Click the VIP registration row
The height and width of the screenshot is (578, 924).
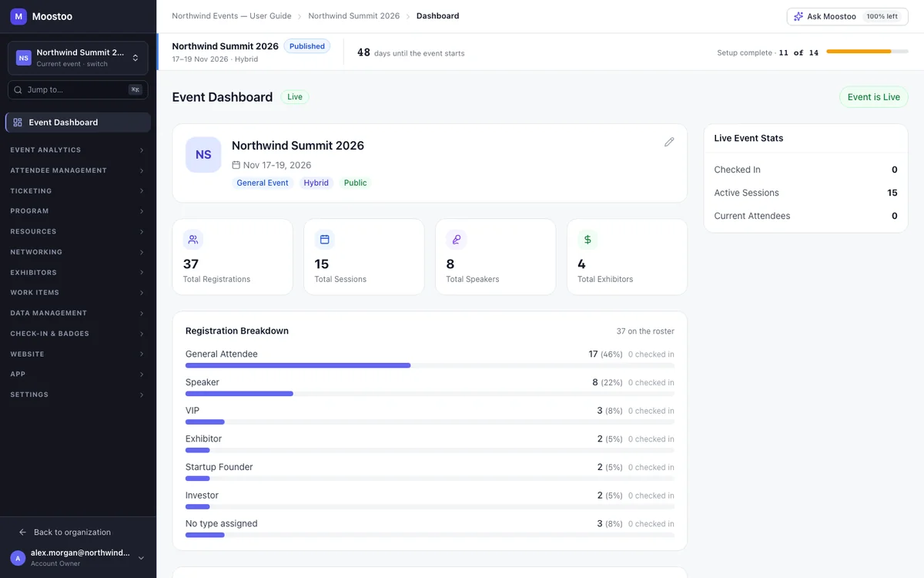tap(430, 415)
